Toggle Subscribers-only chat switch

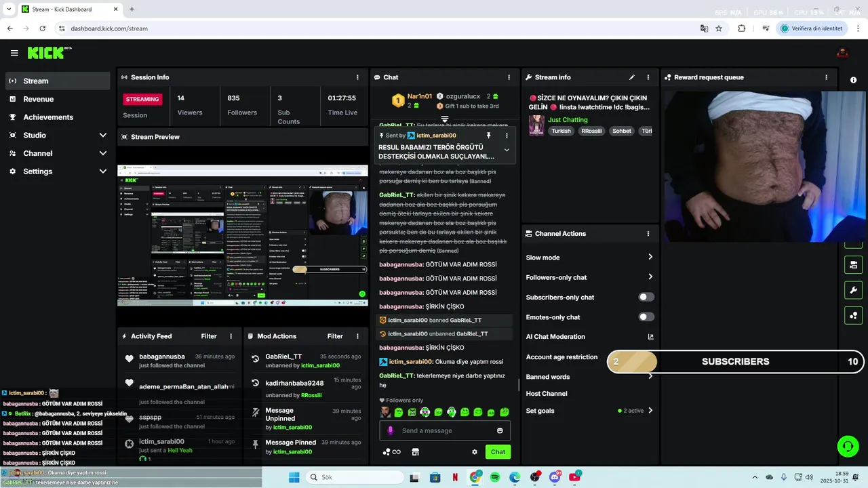point(646,297)
